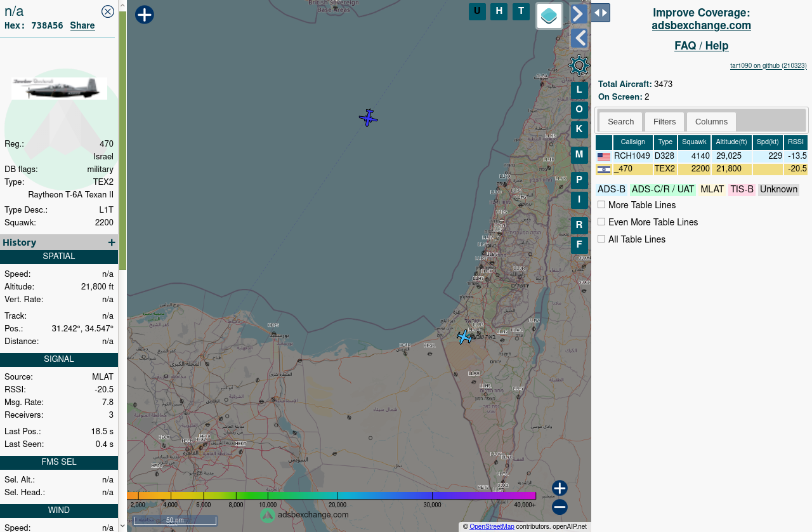This screenshot has height=532, width=812.
Task: Click the ADS-C/R / UAT legend label
Action: point(663,190)
